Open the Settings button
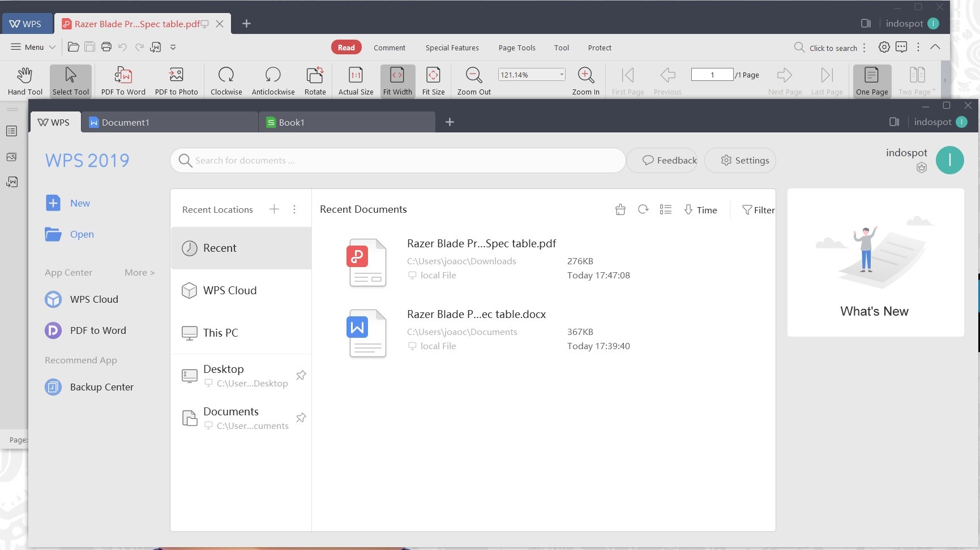The width and height of the screenshot is (980, 550). click(x=744, y=161)
